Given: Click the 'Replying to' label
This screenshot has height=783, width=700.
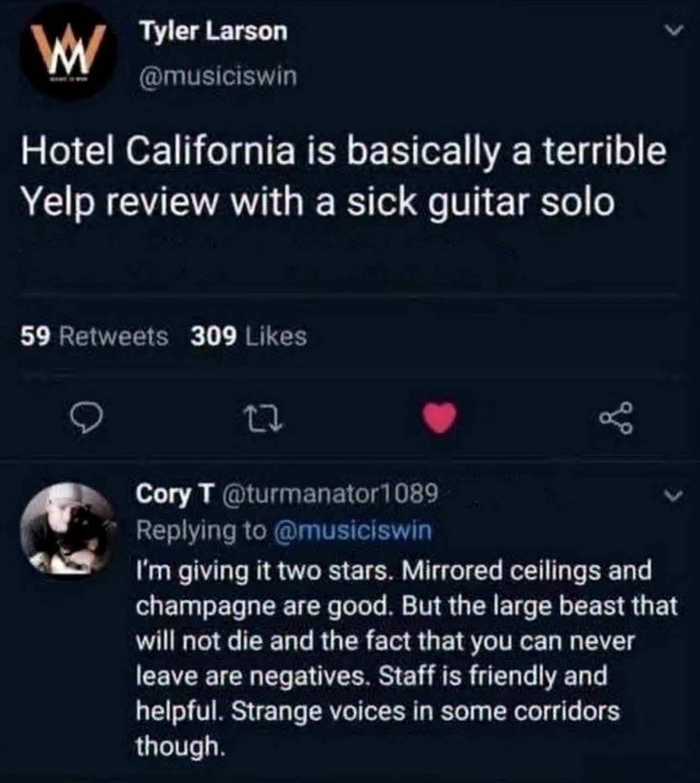Looking at the screenshot, I should point(201,530).
